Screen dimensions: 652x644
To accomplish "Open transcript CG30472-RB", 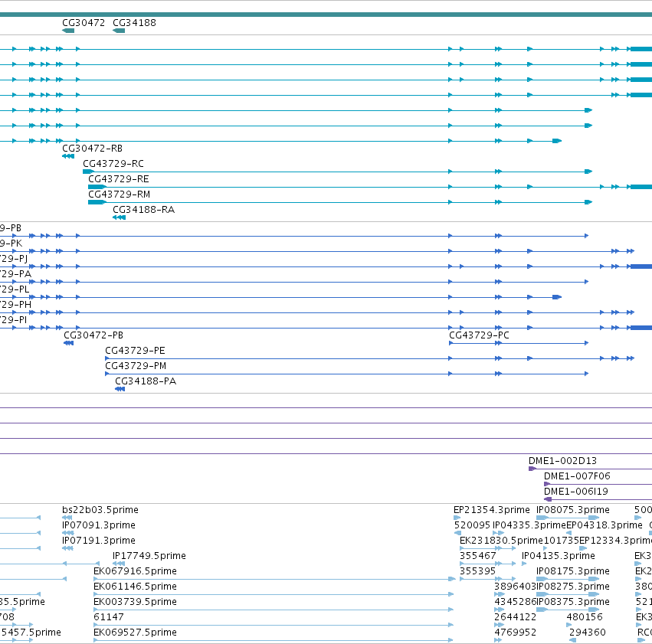I will click(92, 149).
